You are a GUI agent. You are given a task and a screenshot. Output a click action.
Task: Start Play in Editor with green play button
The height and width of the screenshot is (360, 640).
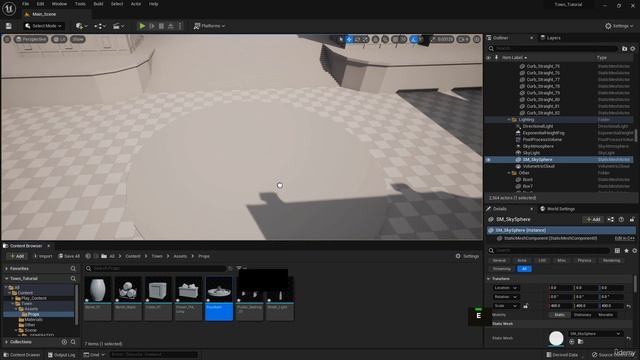click(142, 26)
